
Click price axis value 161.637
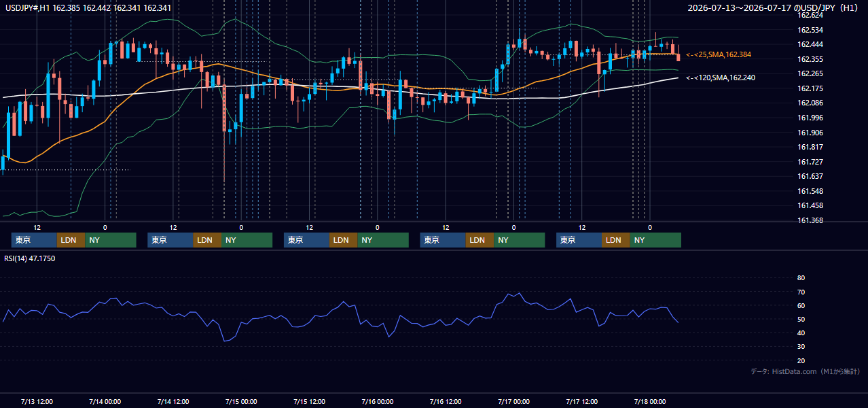(x=810, y=176)
